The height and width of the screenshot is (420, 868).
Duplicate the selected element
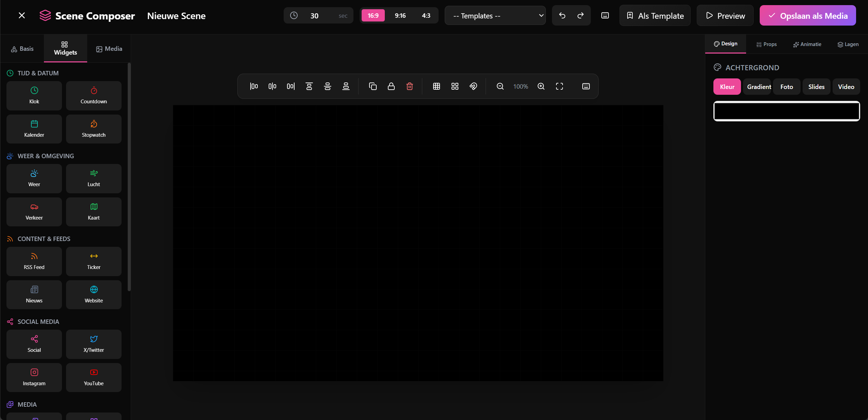[x=373, y=86]
